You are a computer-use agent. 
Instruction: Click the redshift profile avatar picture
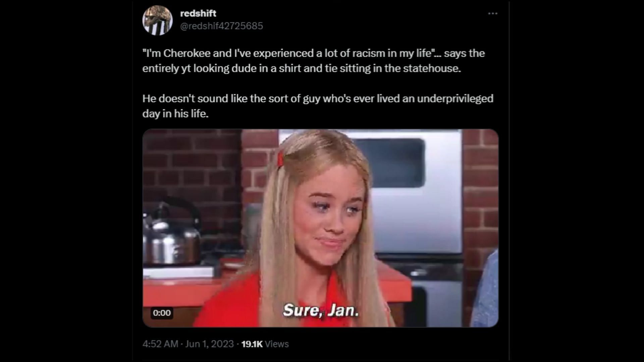tap(157, 20)
